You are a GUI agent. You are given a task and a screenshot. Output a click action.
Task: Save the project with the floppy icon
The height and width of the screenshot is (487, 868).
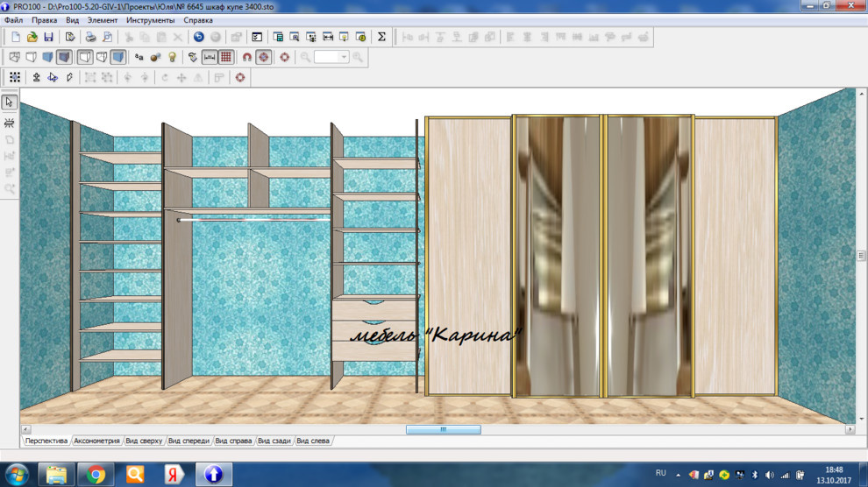(48, 37)
